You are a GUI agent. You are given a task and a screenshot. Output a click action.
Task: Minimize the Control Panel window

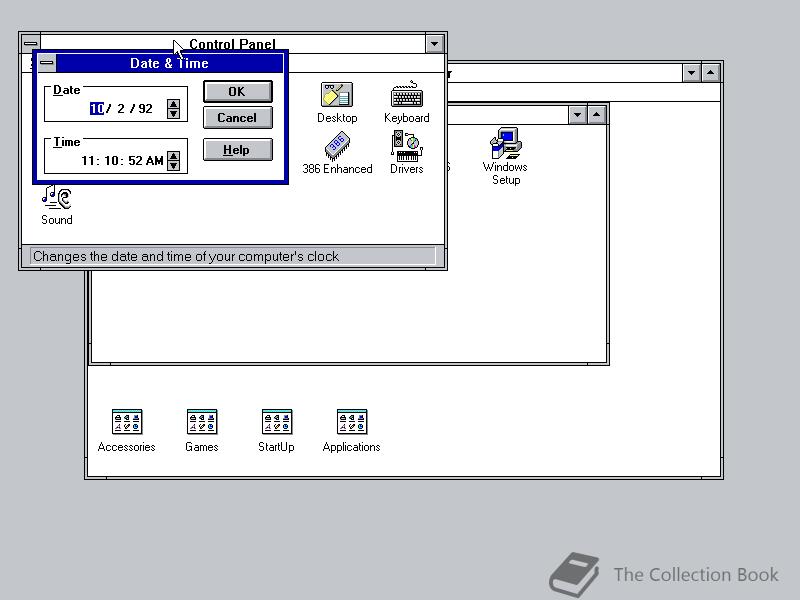[x=434, y=44]
